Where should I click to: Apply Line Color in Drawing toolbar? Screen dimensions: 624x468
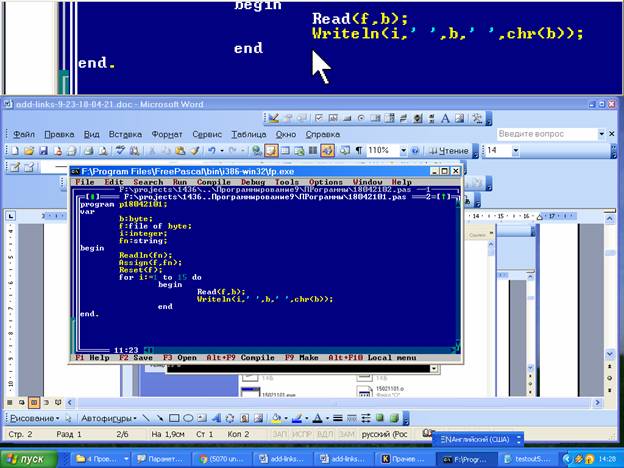297,418
